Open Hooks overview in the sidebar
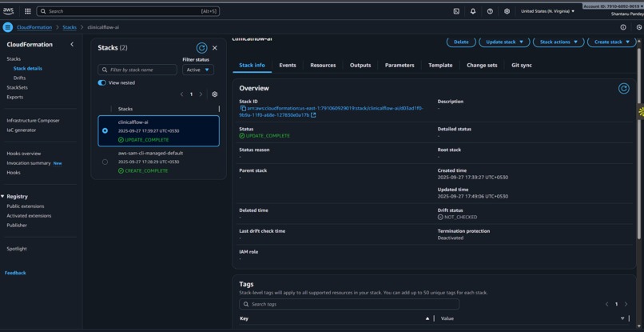This screenshot has height=332, width=644. pyautogui.click(x=23, y=154)
